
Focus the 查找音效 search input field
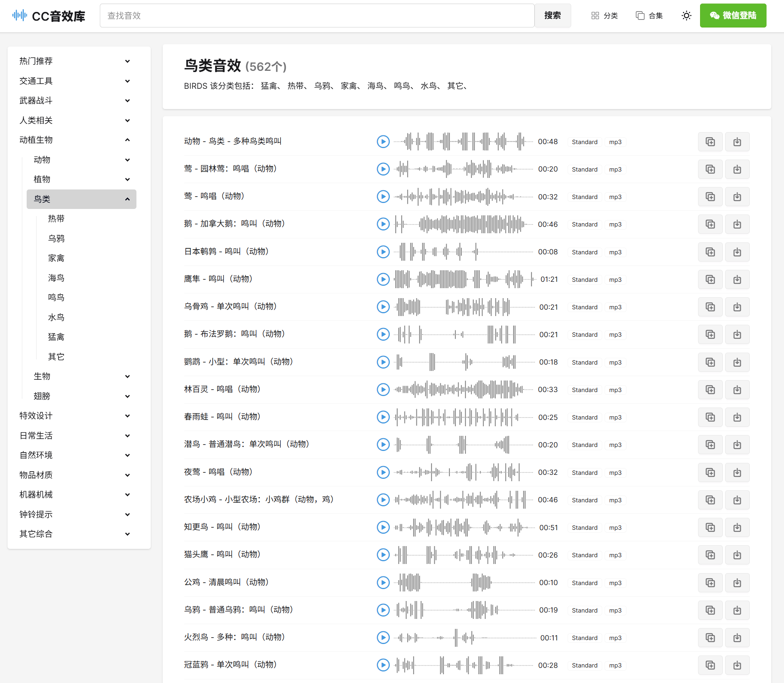pos(317,16)
